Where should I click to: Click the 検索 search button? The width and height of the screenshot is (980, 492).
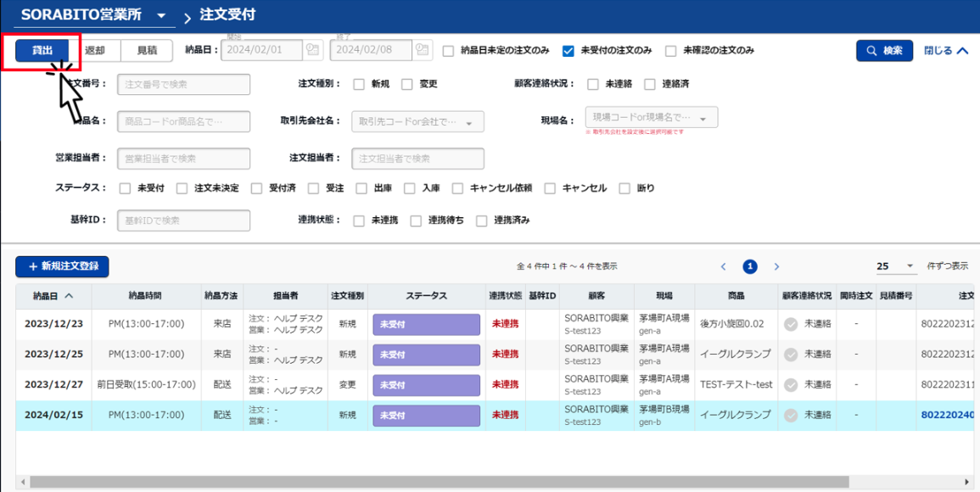(884, 51)
